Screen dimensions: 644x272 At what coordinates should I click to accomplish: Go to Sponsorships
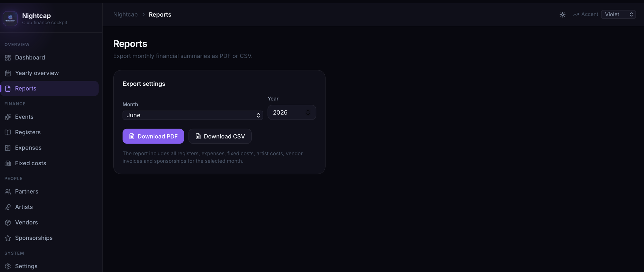point(49,238)
